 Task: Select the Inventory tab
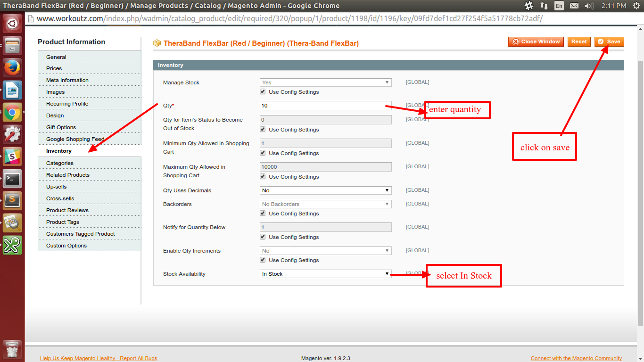[90, 151]
